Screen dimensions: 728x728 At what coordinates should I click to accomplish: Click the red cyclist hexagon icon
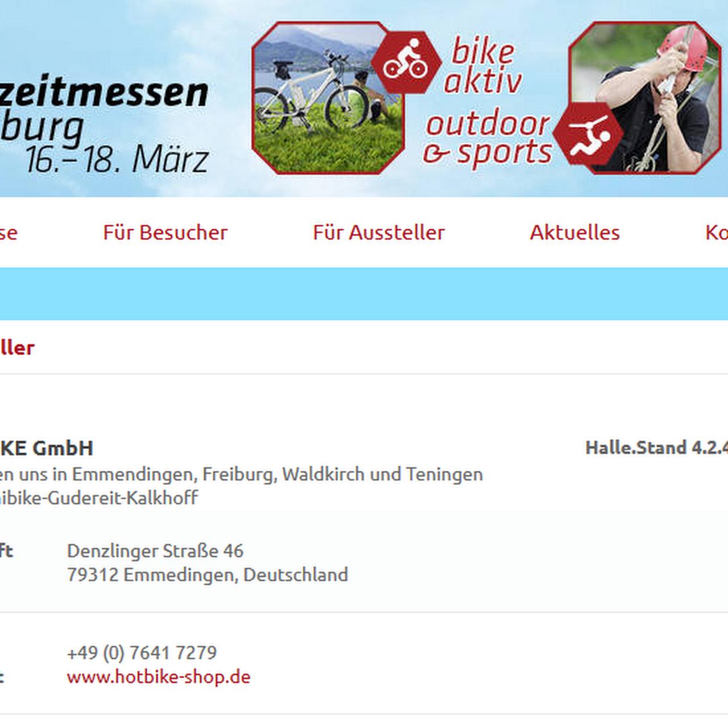[x=406, y=63]
